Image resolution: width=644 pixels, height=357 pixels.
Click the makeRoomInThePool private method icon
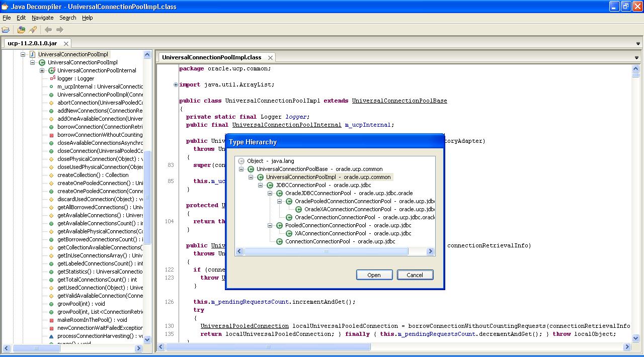(51, 320)
